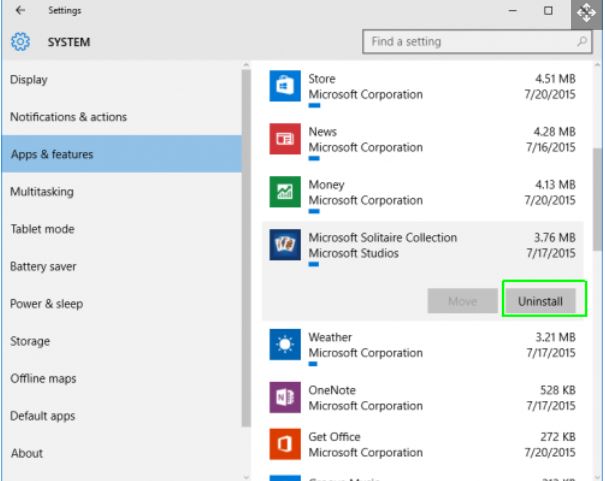The image size is (605, 481).
Task: Click the 4.28 MB size value
Action: (x=554, y=132)
